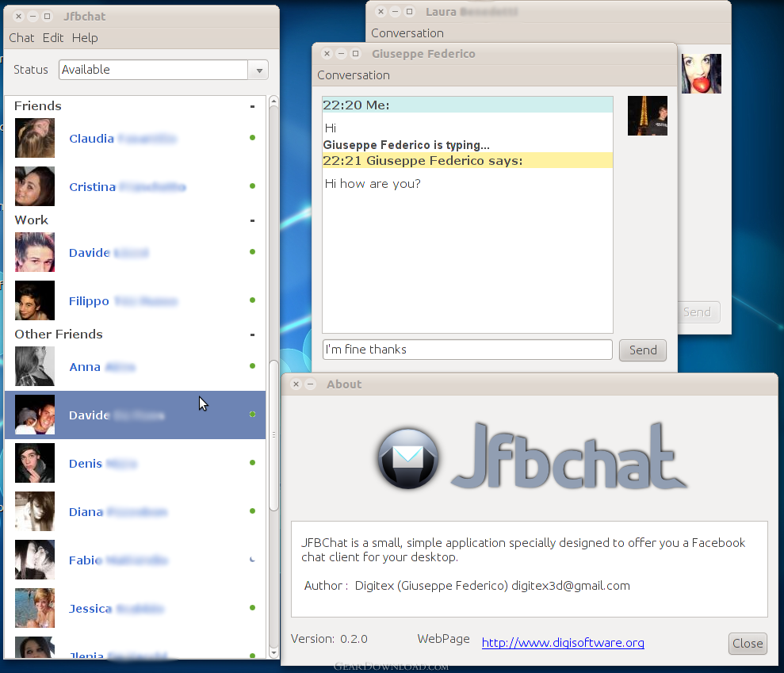This screenshot has height=673, width=784.
Task: Click Fabio's avatar picture
Action: [x=35, y=560]
